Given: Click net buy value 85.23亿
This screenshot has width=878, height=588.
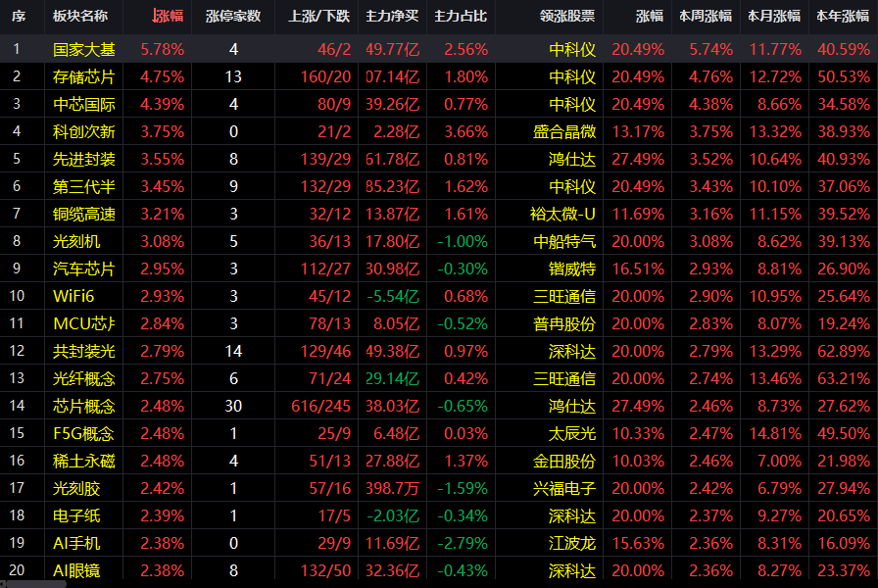Looking at the screenshot, I should [x=393, y=186].
